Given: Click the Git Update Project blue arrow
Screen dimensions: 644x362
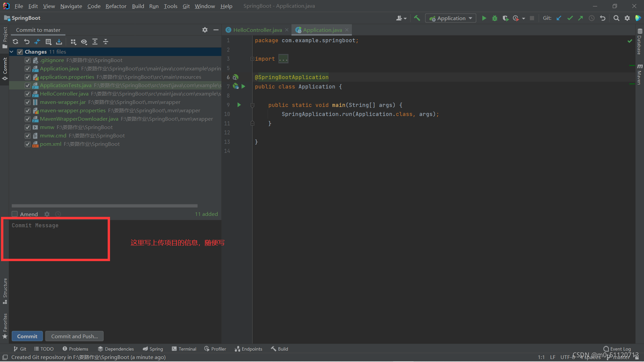Looking at the screenshot, I should (559, 18).
